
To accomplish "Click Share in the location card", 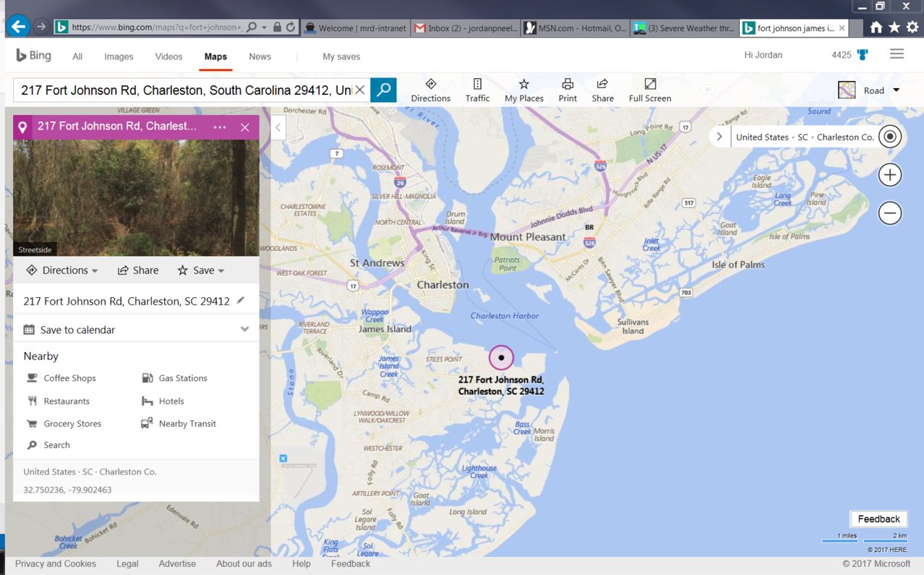I will (x=138, y=271).
